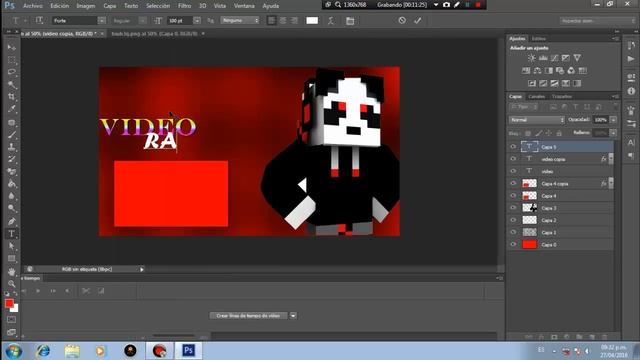Viewport: 640px width, 360px height.
Task: Open the anti-aliasing Ninguno dropdown
Action: (240, 20)
